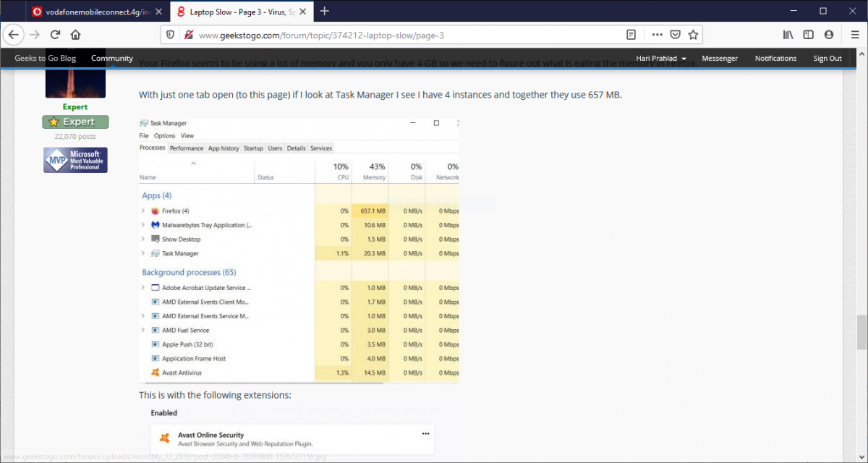
Task: Bookmark this page with the star
Action: [x=693, y=35]
